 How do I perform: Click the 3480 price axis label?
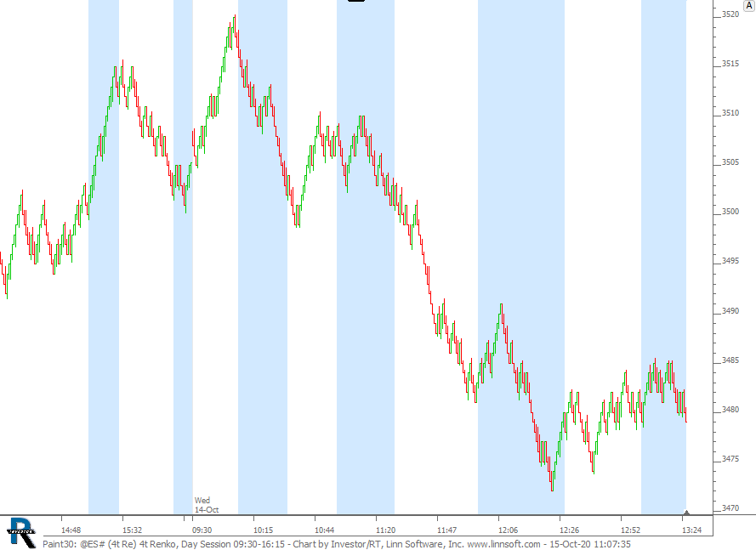click(730, 411)
